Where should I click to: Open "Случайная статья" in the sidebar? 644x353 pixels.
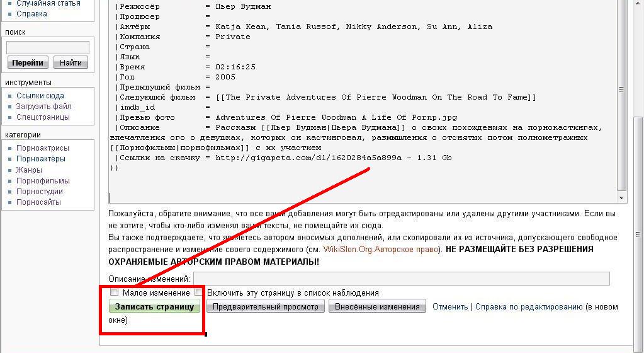pos(48,3)
